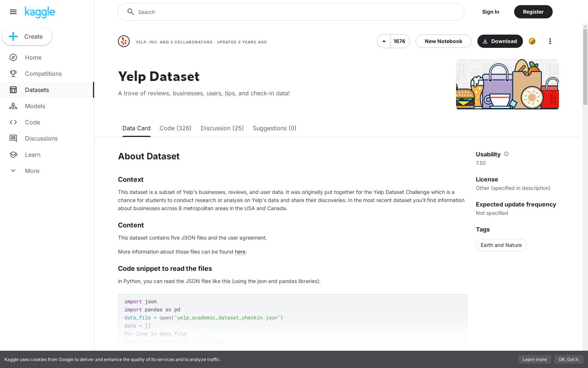Click the Discussions comment icon
The height and width of the screenshot is (368, 588).
[13, 138]
